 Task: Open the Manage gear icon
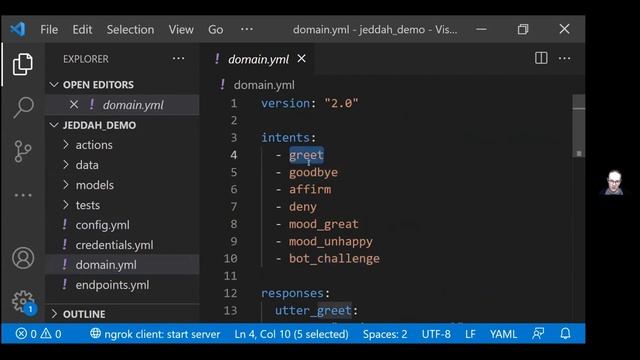coord(24,302)
